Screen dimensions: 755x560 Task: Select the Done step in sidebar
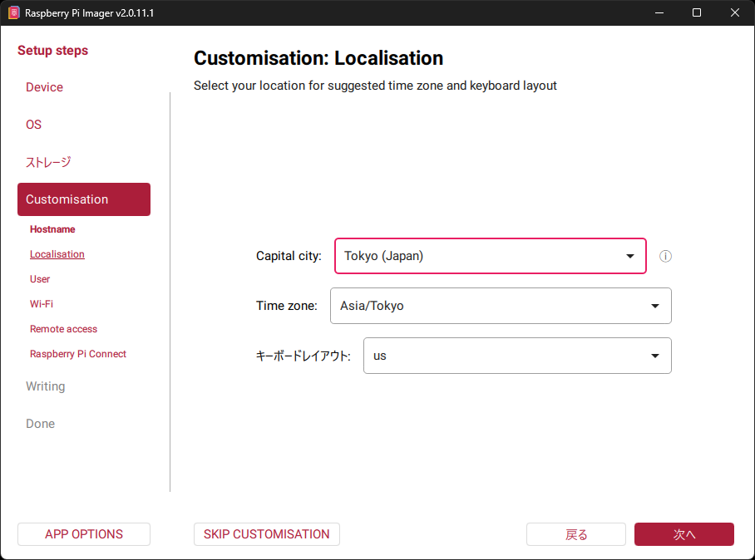[x=41, y=424]
